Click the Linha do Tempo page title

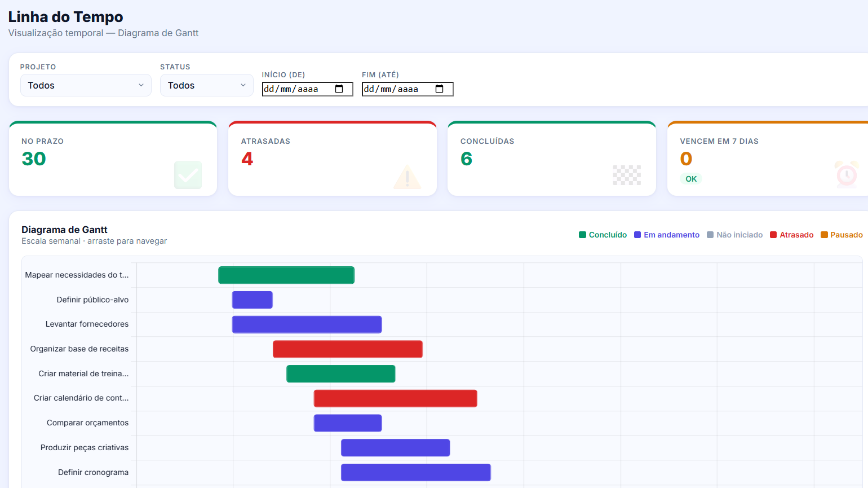[65, 17]
